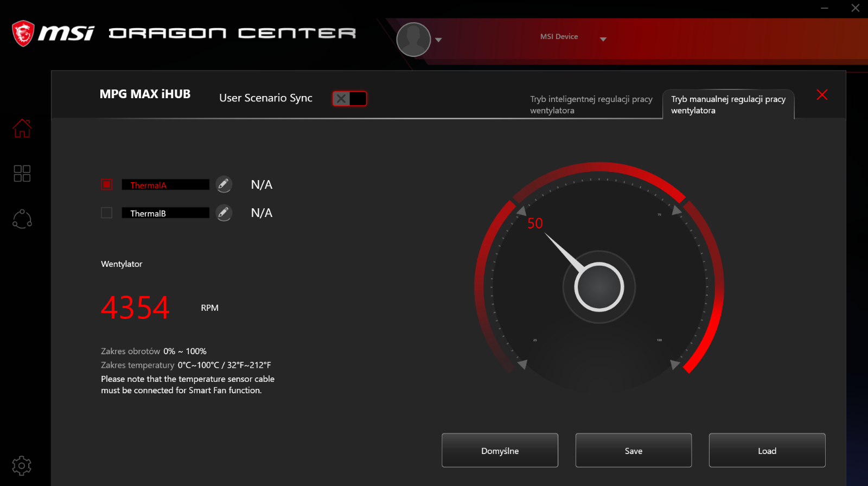
Task: Switch to Tryb inteligentnej regulacji pracy wentylatora tab
Action: (x=591, y=105)
